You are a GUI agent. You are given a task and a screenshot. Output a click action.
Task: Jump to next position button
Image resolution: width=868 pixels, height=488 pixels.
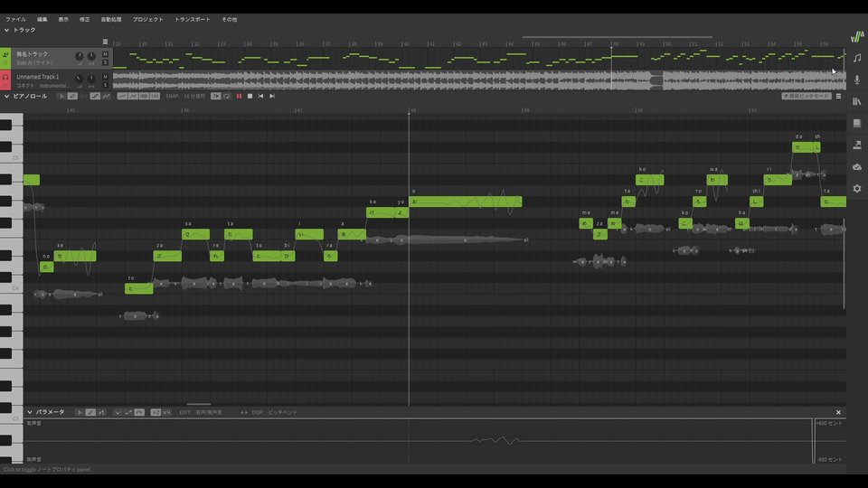click(272, 97)
